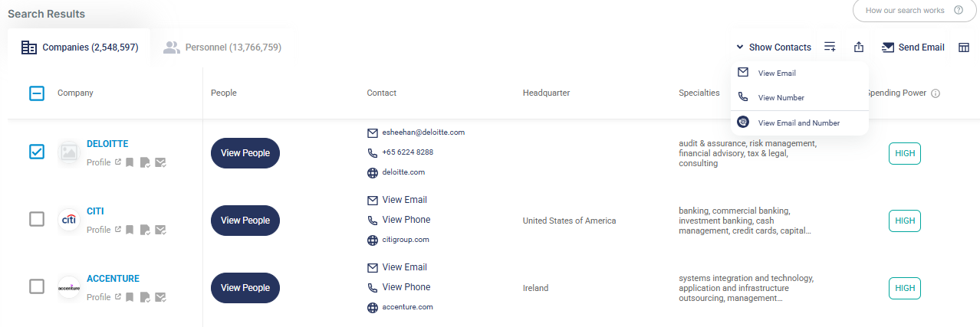Screen dimensions: 980x327
Task: Click the Company column header
Action: [x=75, y=93]
